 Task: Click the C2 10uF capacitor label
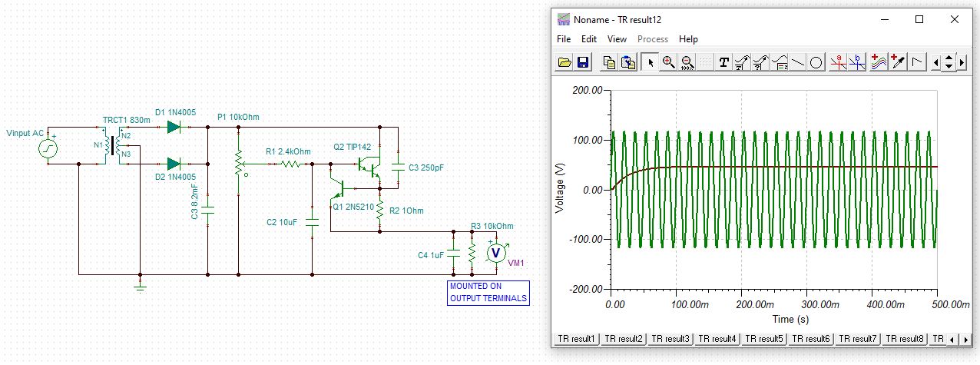(282, 222)
